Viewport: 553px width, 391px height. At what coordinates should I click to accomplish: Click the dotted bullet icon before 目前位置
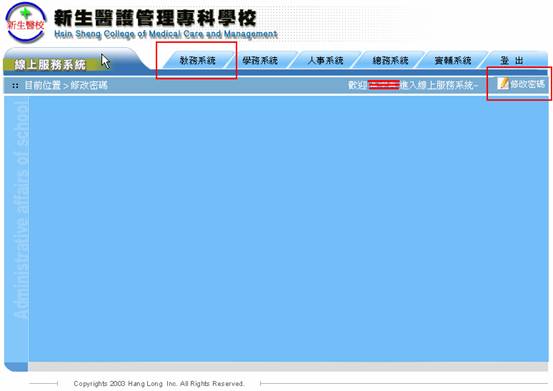pos(15,86)
